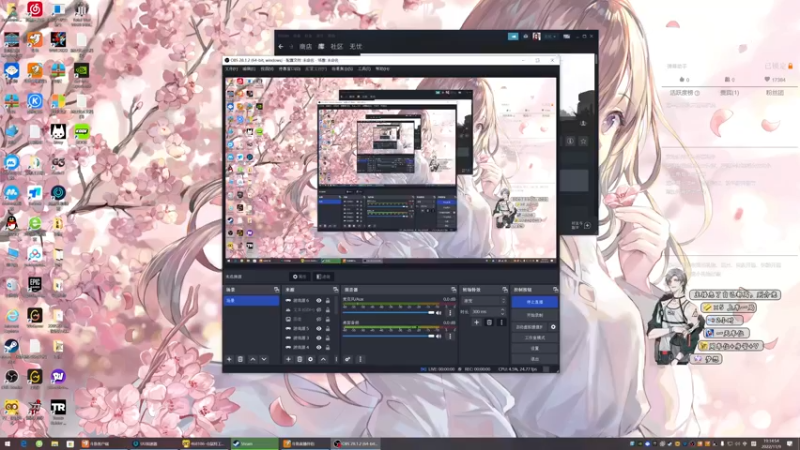Image resolution: width=800 pixels, height=450 pixels.
Task: Enable 工作室模式 in Controls
Action: click(535, 338)
